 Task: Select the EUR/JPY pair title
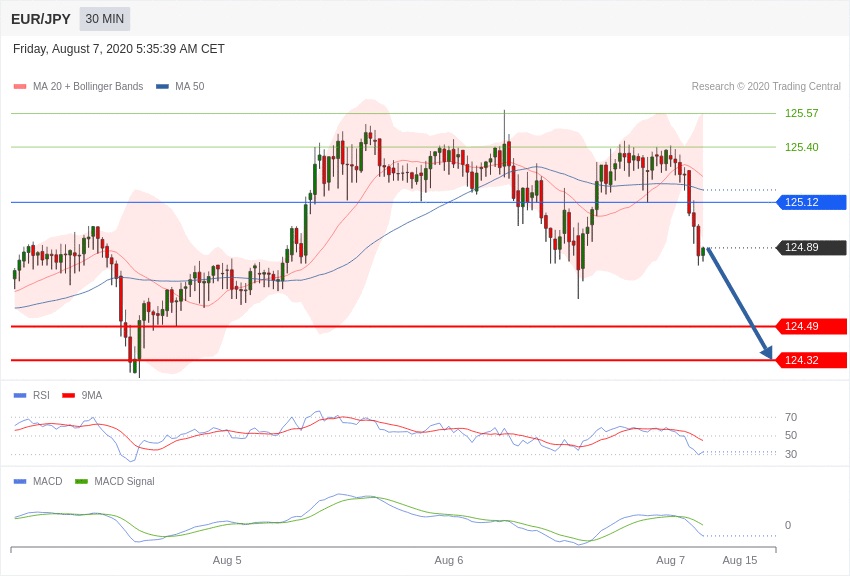[41, 19]
